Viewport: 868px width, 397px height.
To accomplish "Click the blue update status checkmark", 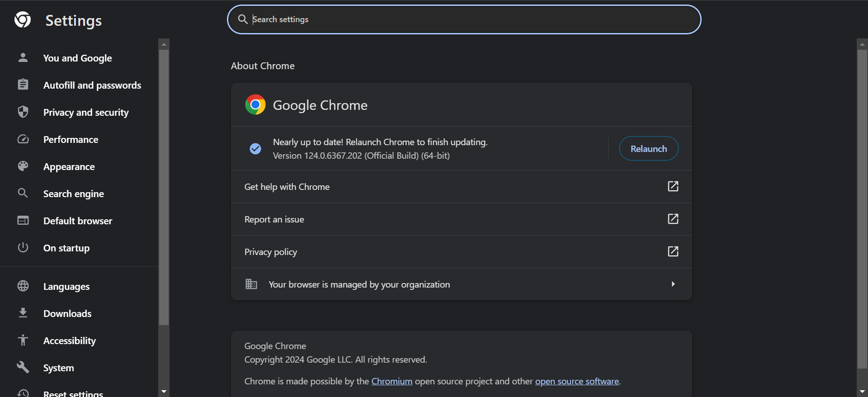I will [255, 148].
